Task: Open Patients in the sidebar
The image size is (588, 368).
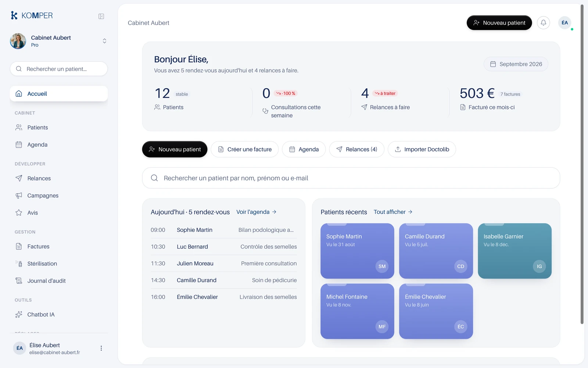Action: (59, 127)
